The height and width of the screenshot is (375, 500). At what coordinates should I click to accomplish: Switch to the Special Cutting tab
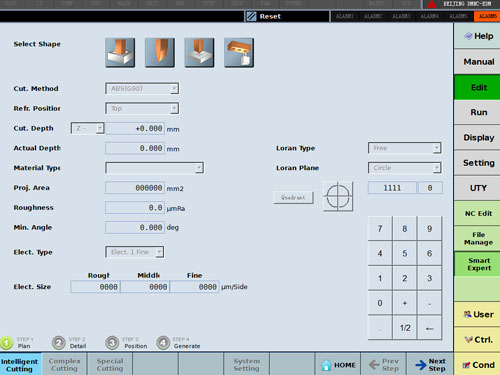tap(110, 365)
